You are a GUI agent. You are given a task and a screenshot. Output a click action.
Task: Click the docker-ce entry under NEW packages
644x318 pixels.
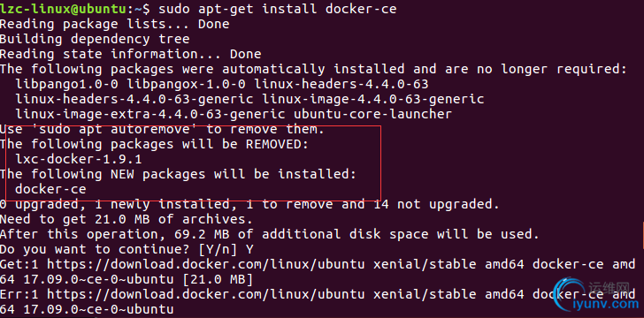click(x=50, y=189)
